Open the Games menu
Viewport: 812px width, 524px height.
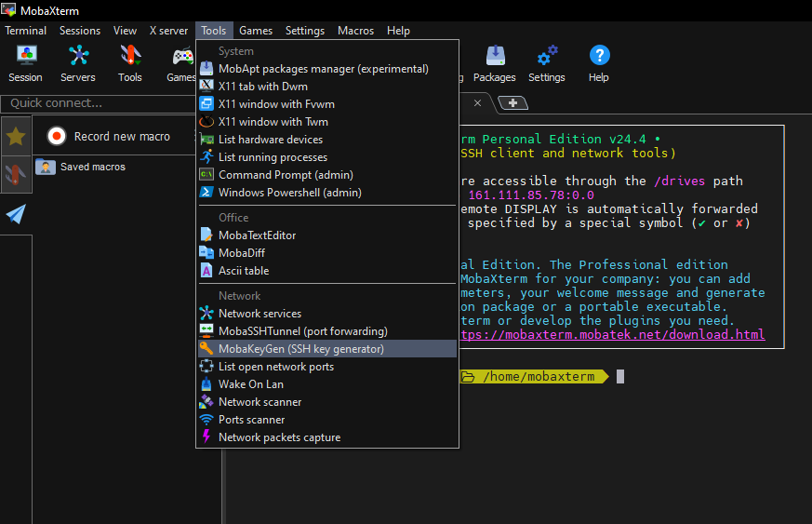click(x=255, y=31)
